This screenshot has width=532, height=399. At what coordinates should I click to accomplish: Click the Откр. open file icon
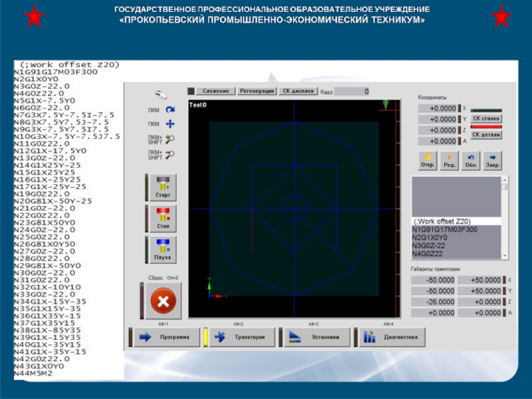coord(428,160)
